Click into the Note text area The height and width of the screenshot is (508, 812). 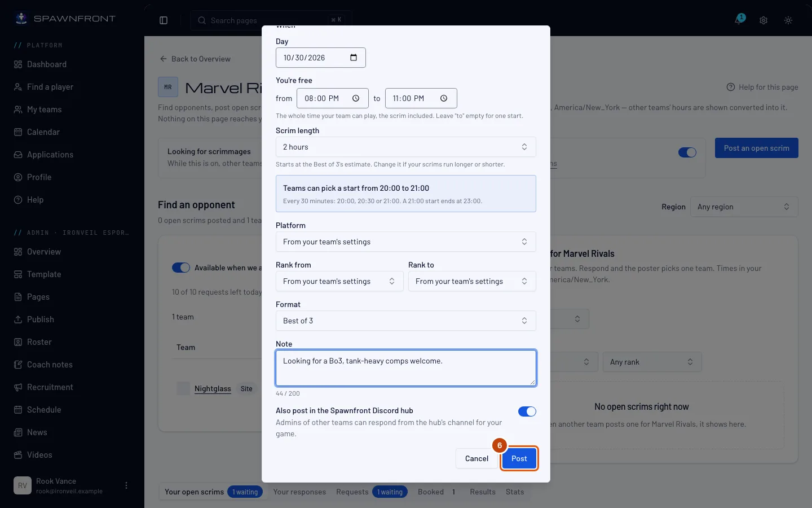(x=405, y=368)
